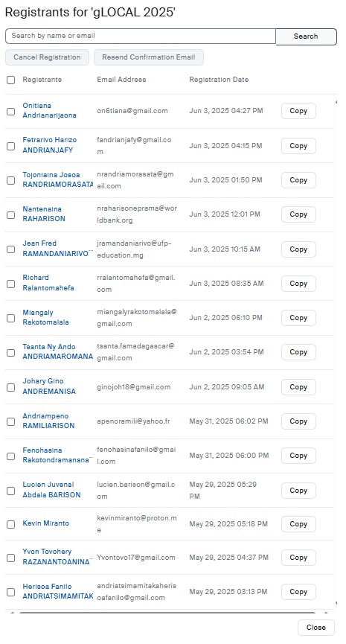346x644 pixels.
Task: Tick the checkbox for Onitiana Andrianarijaona
Action: pos(11,111)
